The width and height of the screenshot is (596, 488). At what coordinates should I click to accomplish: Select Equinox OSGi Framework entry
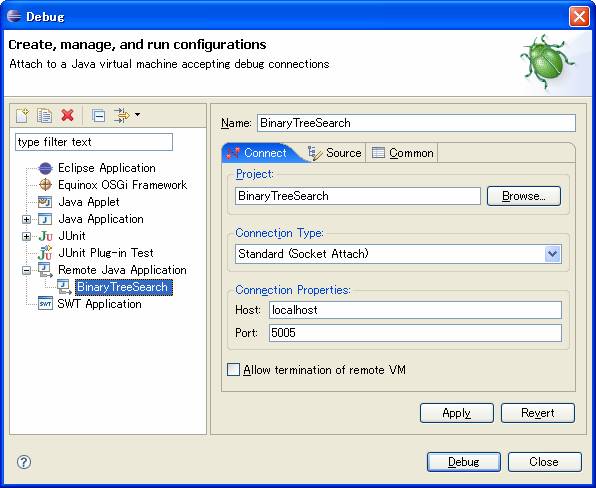pos(122,185)
